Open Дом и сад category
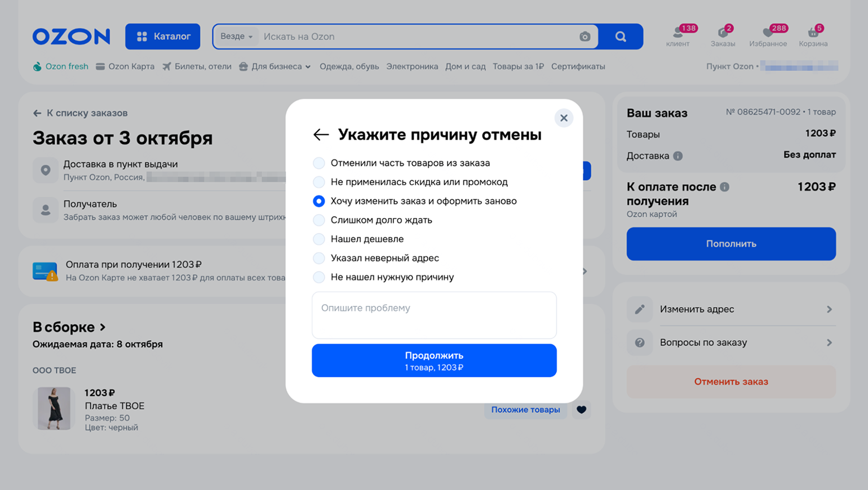 (466, 66)
